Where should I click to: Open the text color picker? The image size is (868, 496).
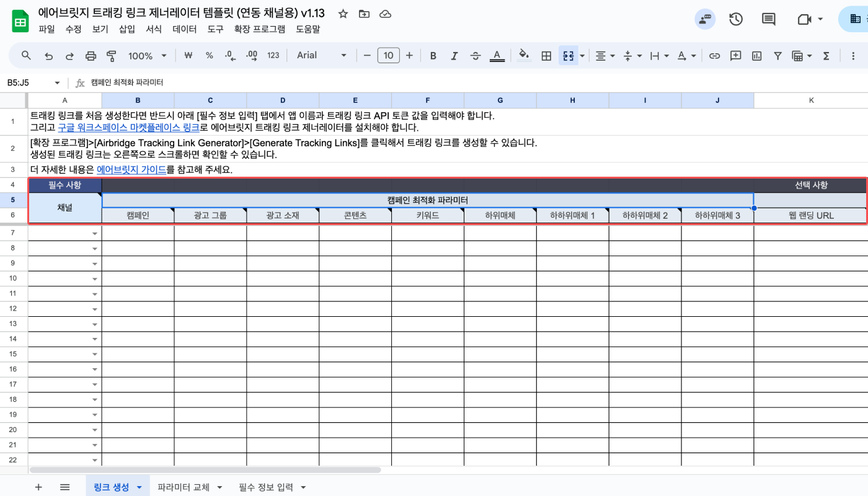click(497, 56)
